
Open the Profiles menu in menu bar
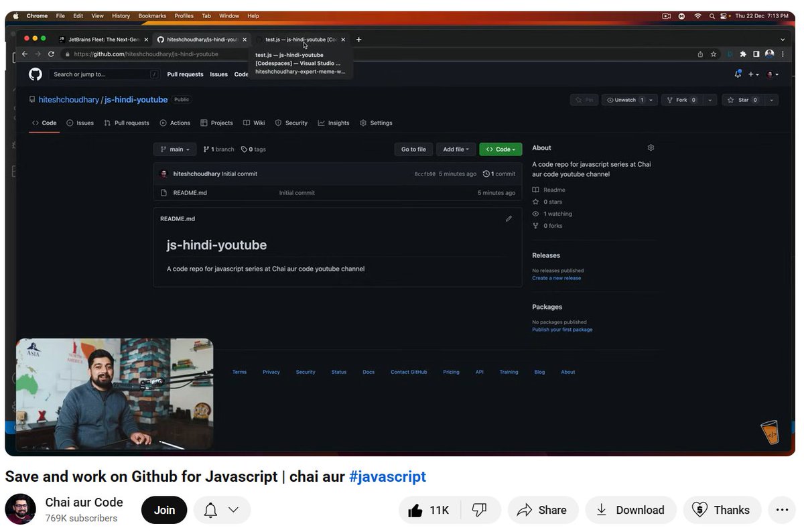[x=184, y=15]
